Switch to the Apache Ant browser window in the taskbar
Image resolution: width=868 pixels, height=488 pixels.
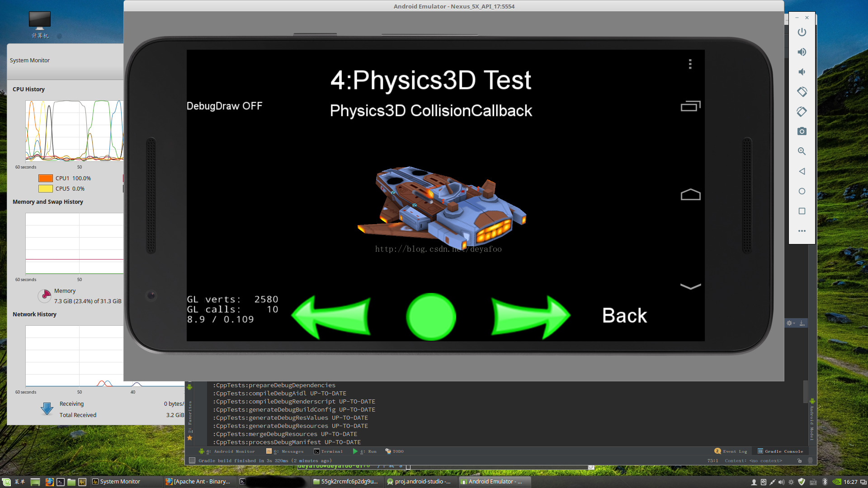199,482
